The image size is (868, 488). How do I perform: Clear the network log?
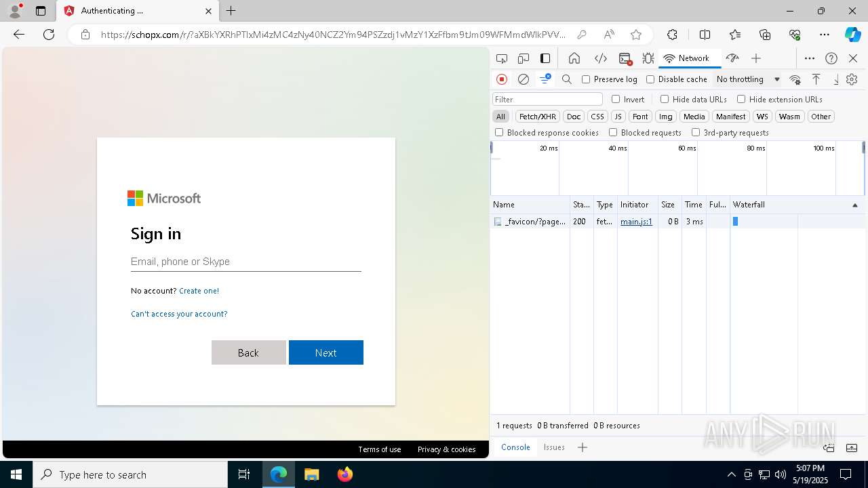click(x=524, y=79)
